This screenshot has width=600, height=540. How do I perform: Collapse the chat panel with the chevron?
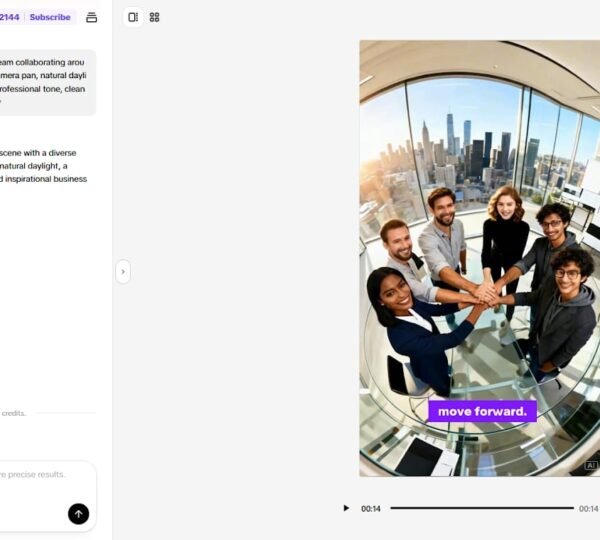pos(123,272)
